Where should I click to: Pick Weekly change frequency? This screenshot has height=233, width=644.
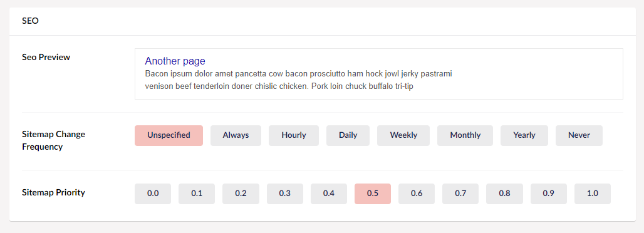click(x=403, y=136)
